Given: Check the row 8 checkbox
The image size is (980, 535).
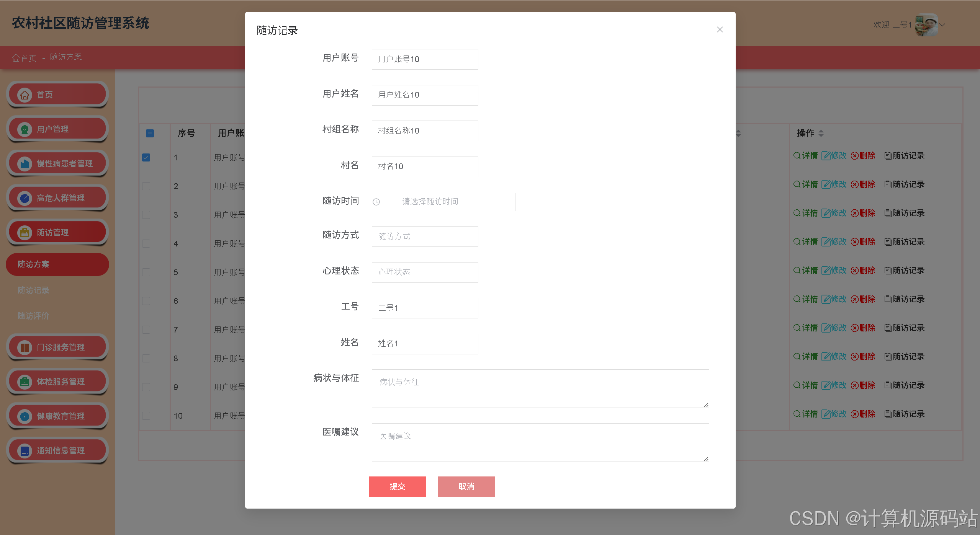Looking at the screenshot, I should (x=146, y=358).
